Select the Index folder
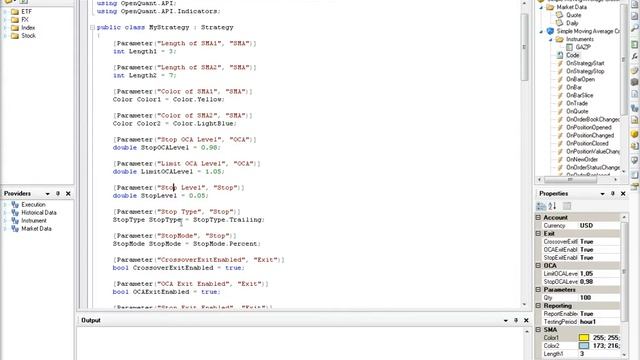This screenshot has height=360, width=640. tap(23, 28)
